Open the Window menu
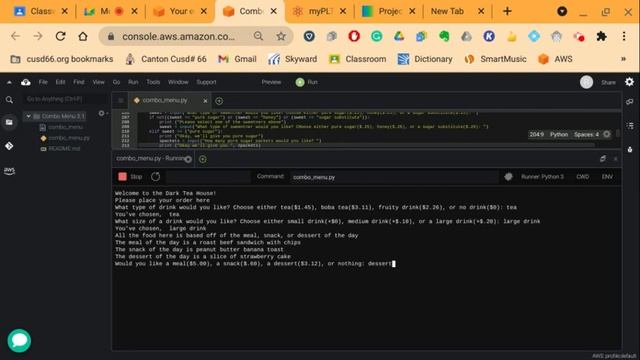This screenshot has width=640, height=360. (178, 82)
